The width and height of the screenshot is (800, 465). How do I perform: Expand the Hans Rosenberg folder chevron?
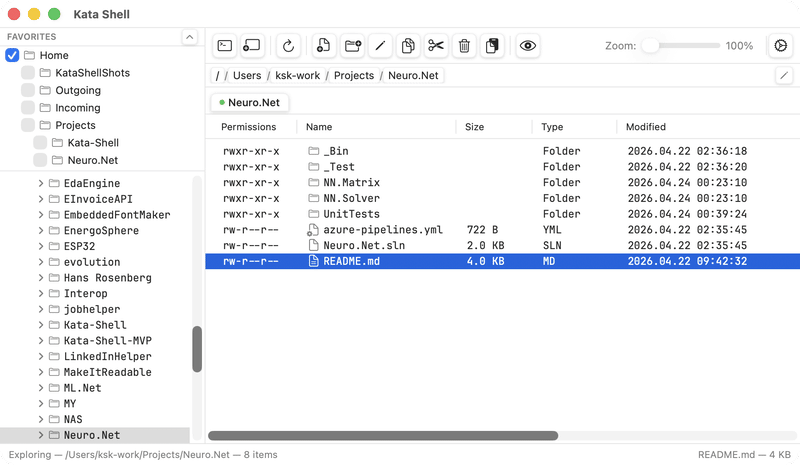pyautogui.click(x=41, y=278)
